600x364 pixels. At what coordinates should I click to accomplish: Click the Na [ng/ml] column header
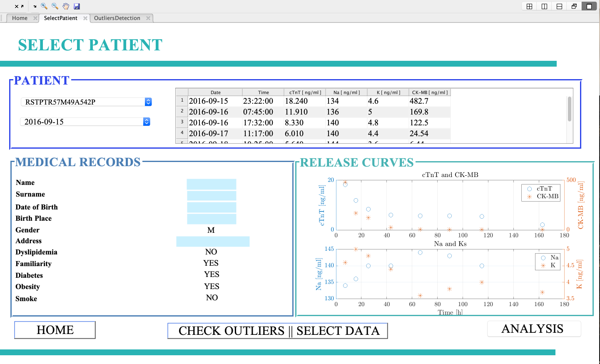(x=346, y=92)
